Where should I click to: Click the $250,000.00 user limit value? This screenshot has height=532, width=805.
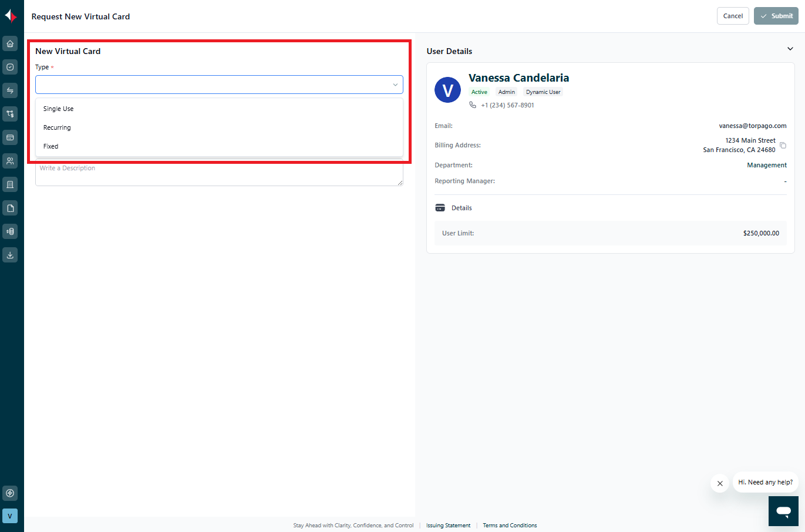pyautogui.click(x=761, y=233)
